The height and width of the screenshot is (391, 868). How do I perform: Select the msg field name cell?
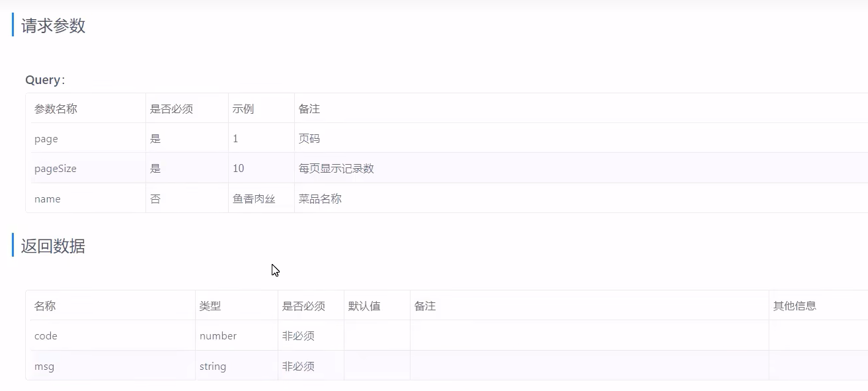pos(44,367)
